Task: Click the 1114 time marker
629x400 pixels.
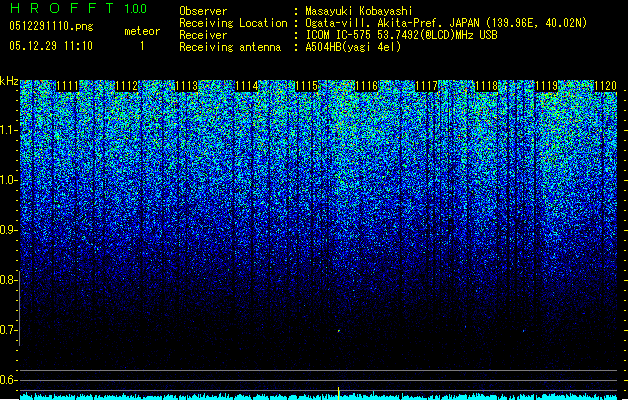Action: pos(246,86)
